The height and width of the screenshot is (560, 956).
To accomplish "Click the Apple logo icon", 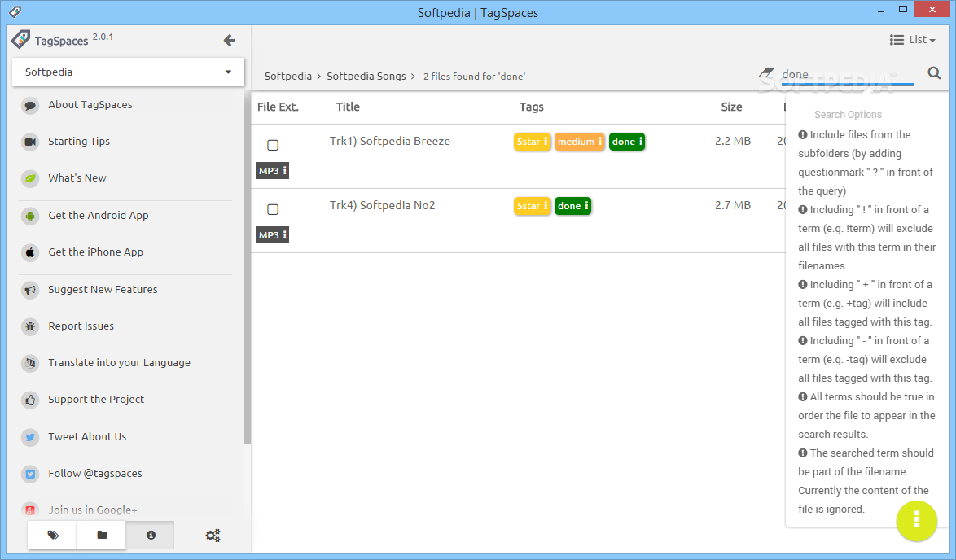I will pyautogui.click(x=30, y=252).
